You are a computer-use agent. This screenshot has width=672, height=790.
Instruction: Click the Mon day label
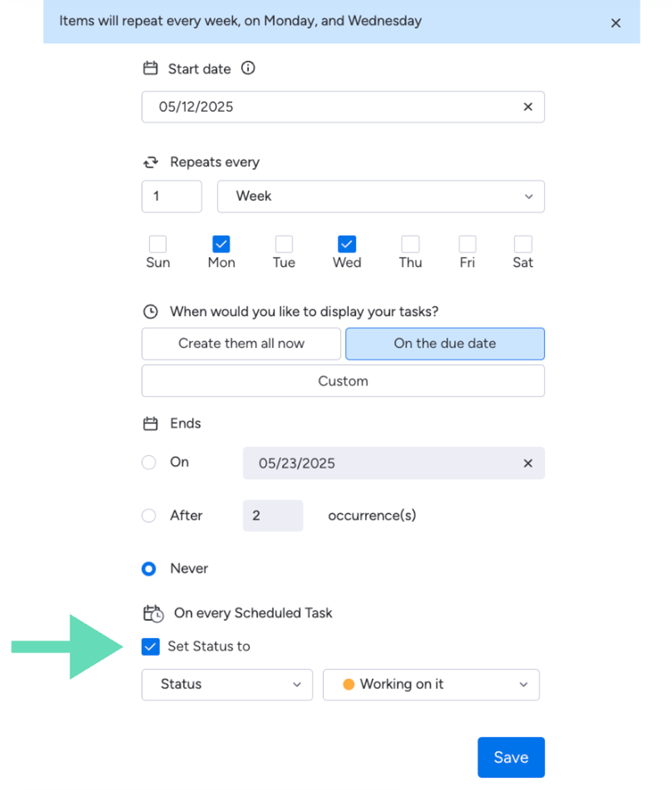click(x=221, y=263)
